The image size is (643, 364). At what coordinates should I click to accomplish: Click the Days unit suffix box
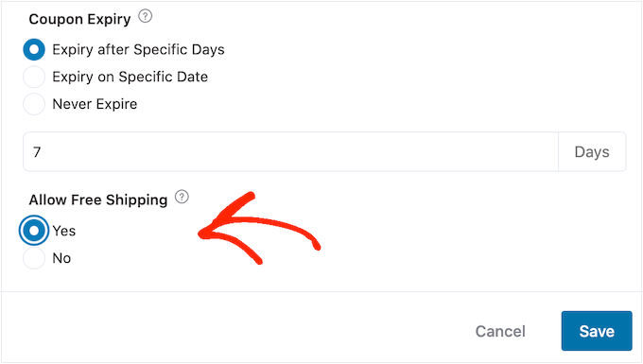(592, 151)
